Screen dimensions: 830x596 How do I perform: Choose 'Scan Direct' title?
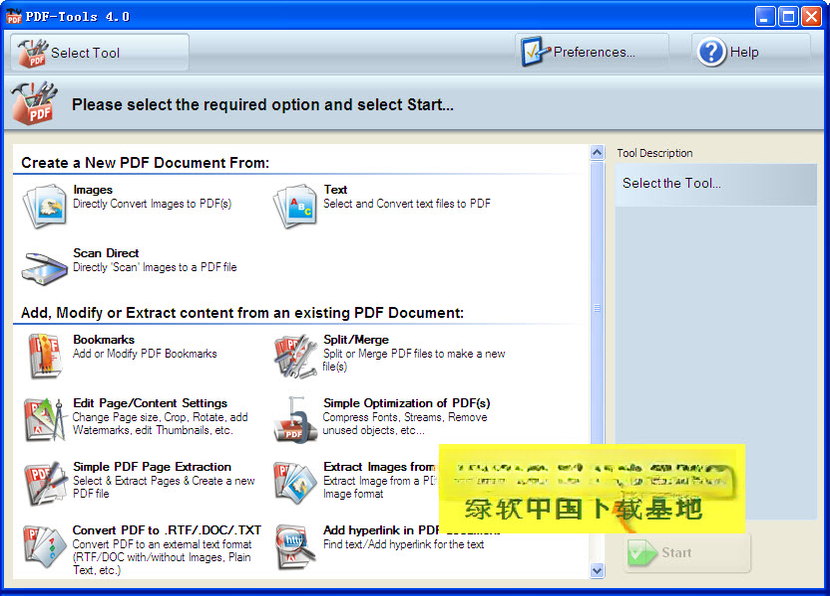(x=106, y=253)
